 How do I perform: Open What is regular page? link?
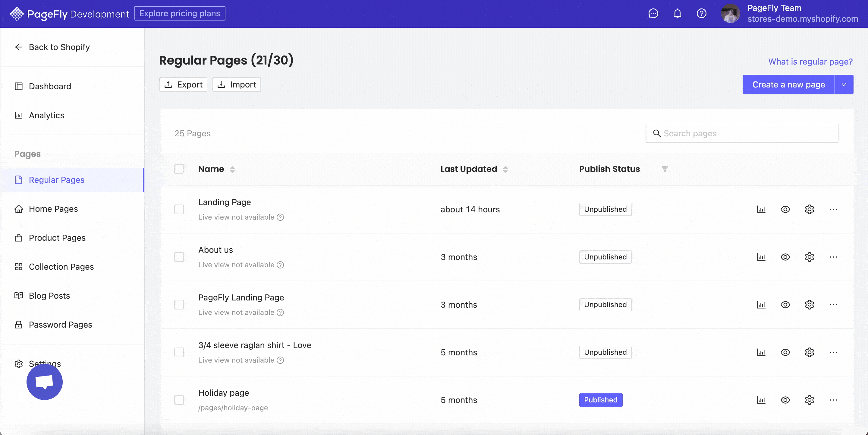click(810, 62)
